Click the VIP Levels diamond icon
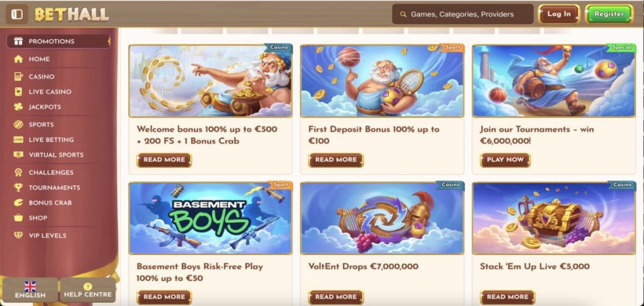This screenshot has width=644, height=306. click(x=18, y=235)
